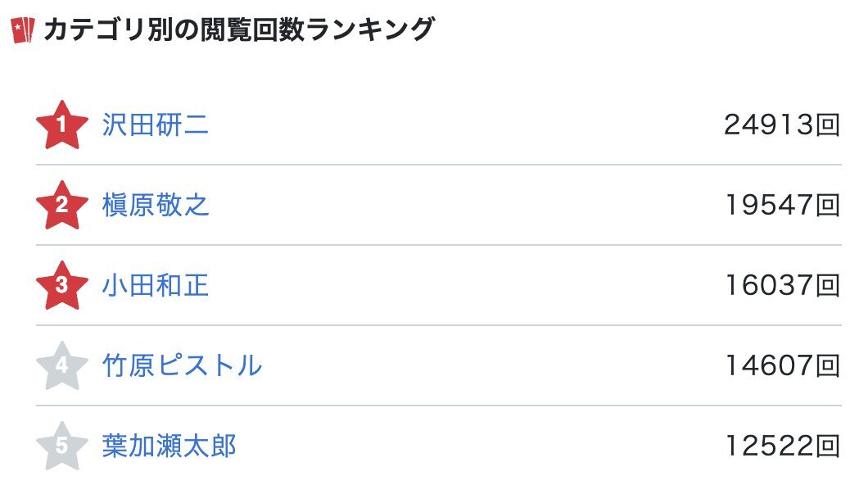Click the 12522回 view count
868x485 pixels.
click(783, 446)
